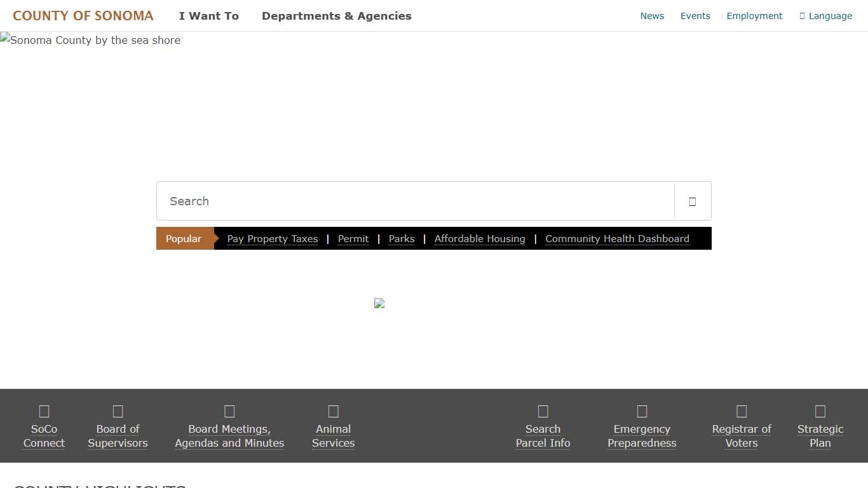Expand the I Want To menu
868x488 pixels.
(208, 16)
